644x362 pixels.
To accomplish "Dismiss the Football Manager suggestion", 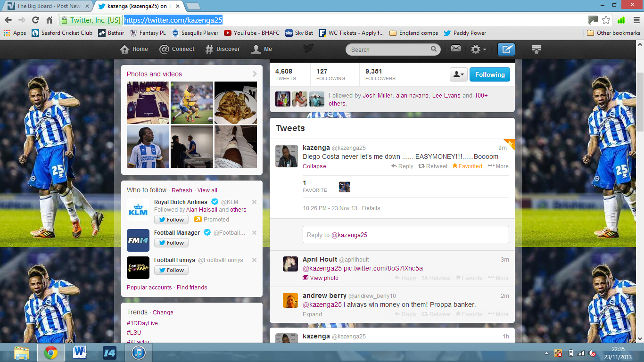I will 254,233.
